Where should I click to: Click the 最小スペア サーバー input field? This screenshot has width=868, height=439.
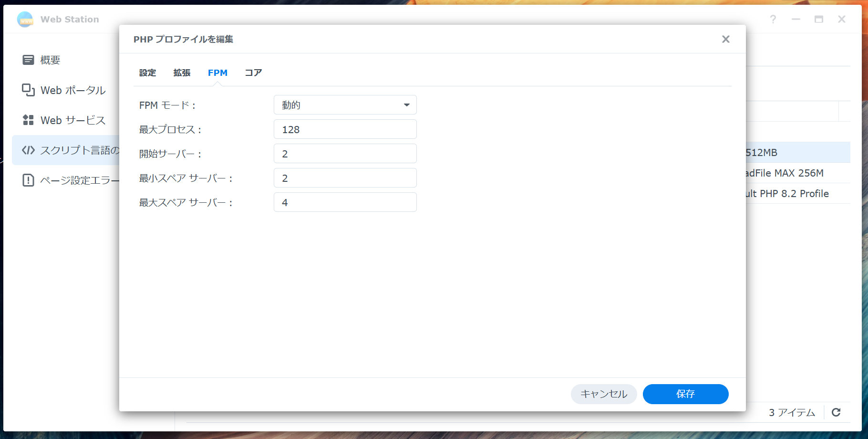345,178
